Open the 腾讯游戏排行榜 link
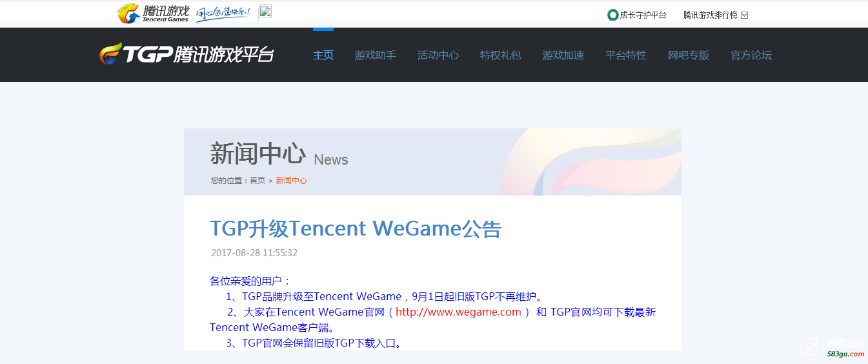The height and width of the screenshot is (364, 868). coord(710,15)
